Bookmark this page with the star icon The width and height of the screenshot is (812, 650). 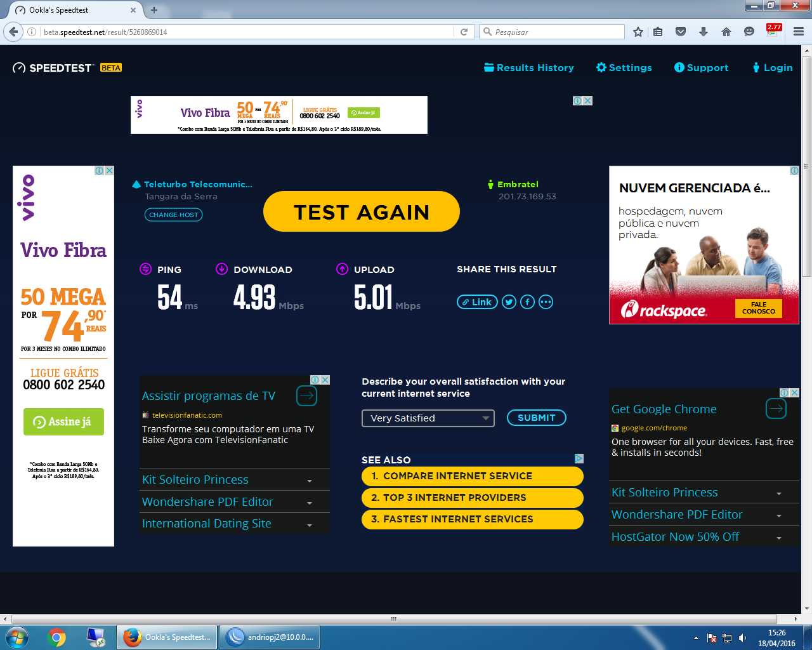coord(638,32)
